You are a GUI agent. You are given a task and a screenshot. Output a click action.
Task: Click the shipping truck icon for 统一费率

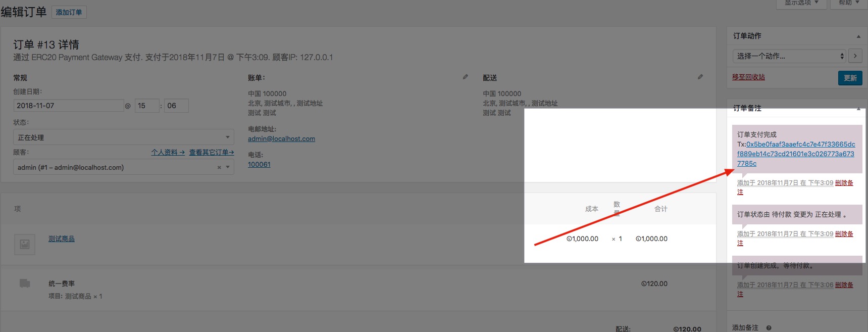[x=25, y=283]
